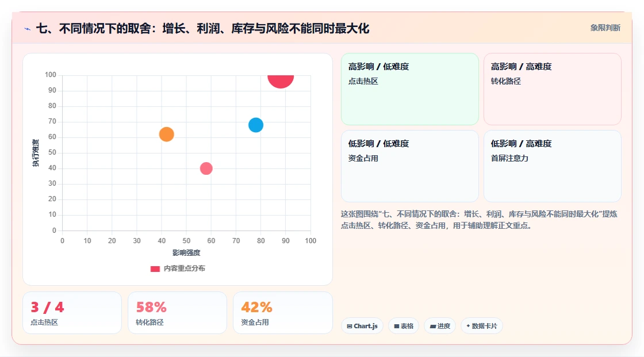Click the 象限判断 label in header
Image resolution: width=644 pixels, height=357 pixels.
click(x=605, y=28)
